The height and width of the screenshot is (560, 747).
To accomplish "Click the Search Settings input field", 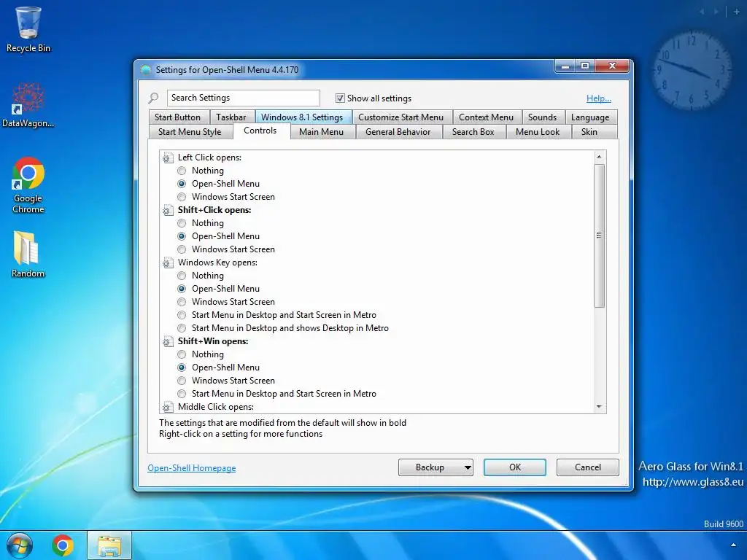I will (x=244, y=98).
